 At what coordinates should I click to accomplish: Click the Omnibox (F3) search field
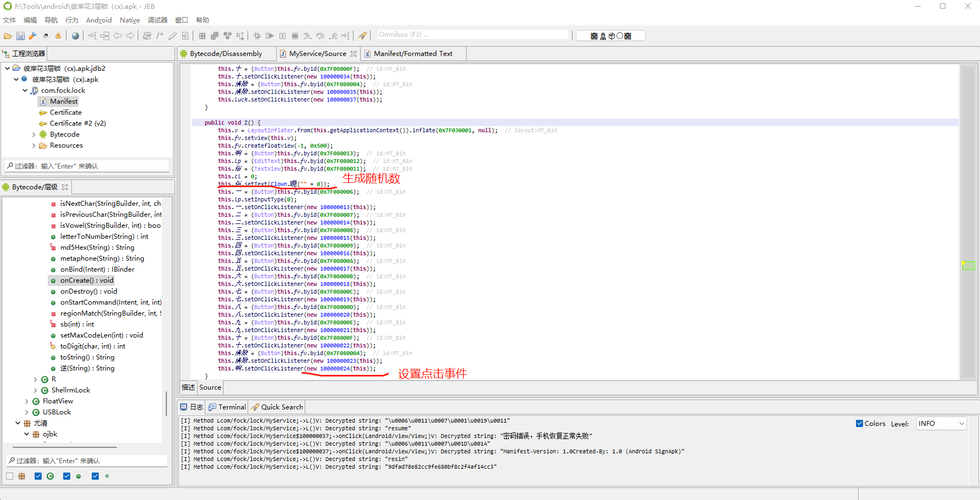click(472, 35)
